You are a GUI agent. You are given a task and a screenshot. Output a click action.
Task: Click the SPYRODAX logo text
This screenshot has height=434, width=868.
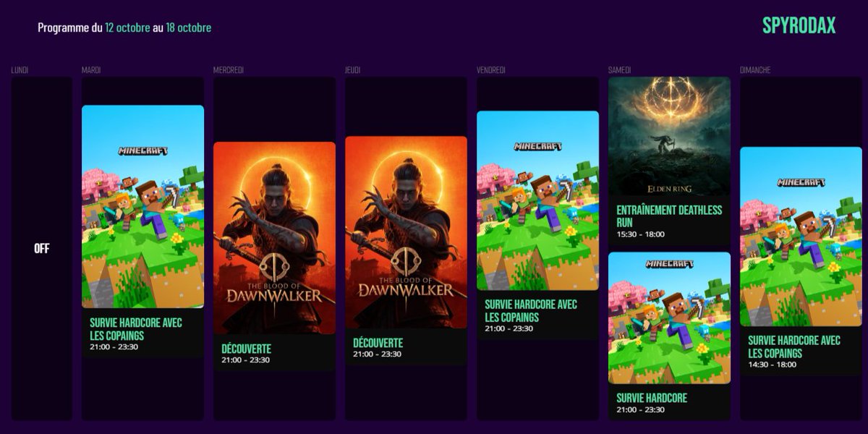pos(799,26)
